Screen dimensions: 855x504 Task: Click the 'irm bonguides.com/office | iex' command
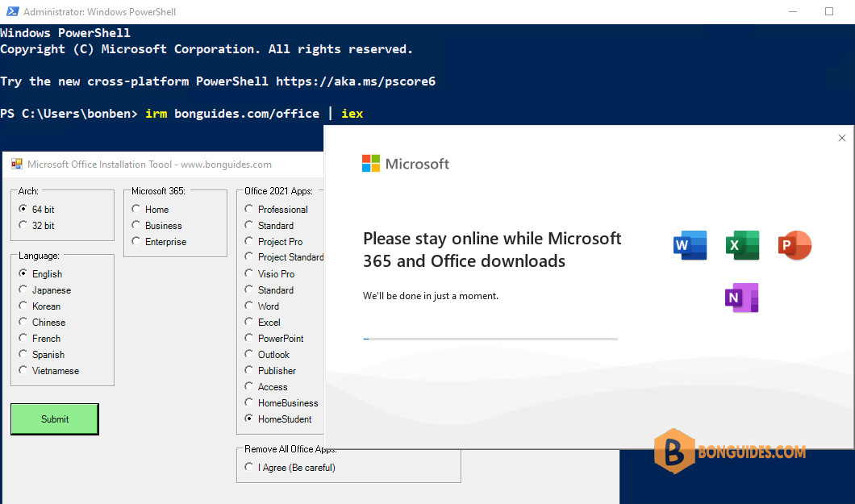pos(254,114)
